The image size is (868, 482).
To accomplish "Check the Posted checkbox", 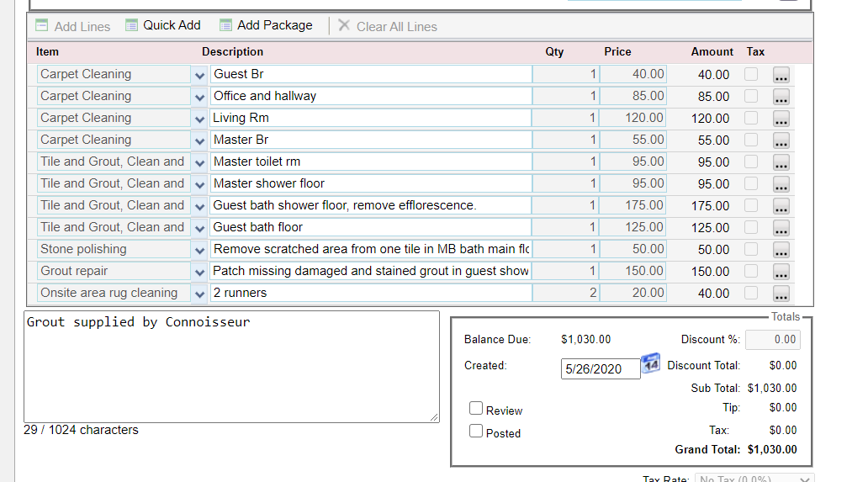I will coord(476,432).
